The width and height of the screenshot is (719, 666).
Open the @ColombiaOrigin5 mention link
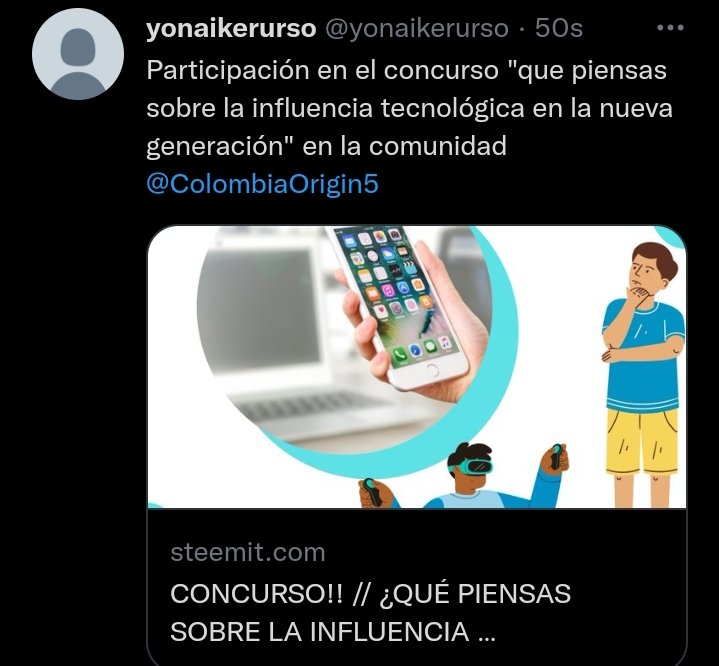click(262, 184)
